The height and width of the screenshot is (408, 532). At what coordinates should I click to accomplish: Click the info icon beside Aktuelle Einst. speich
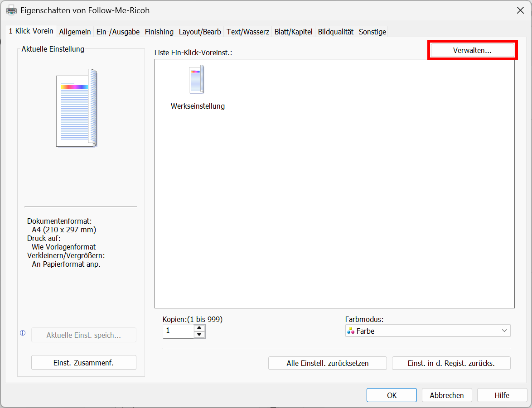(x=23, y=333)
